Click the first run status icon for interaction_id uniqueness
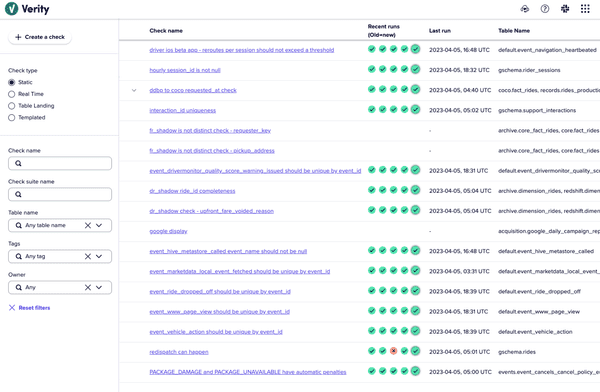Image resolution: width=600 pixels, height=392 pixels. pos(372,109)
